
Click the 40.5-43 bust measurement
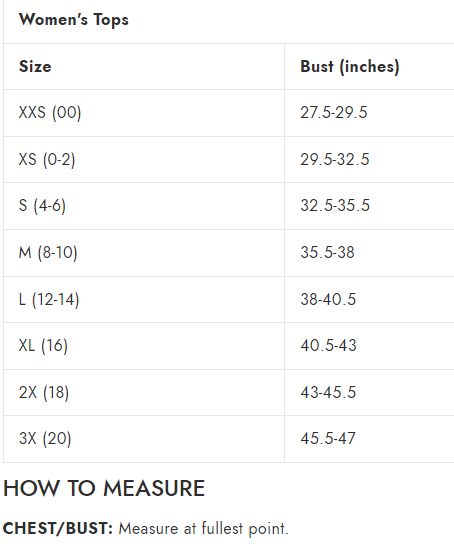coord(328,345)
